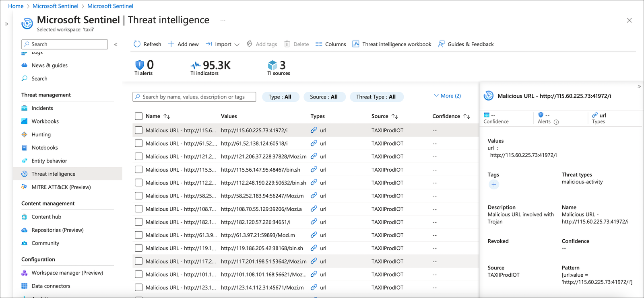
Task: Click the Hunting target icon in the sidebar
Action: point(25,135)
